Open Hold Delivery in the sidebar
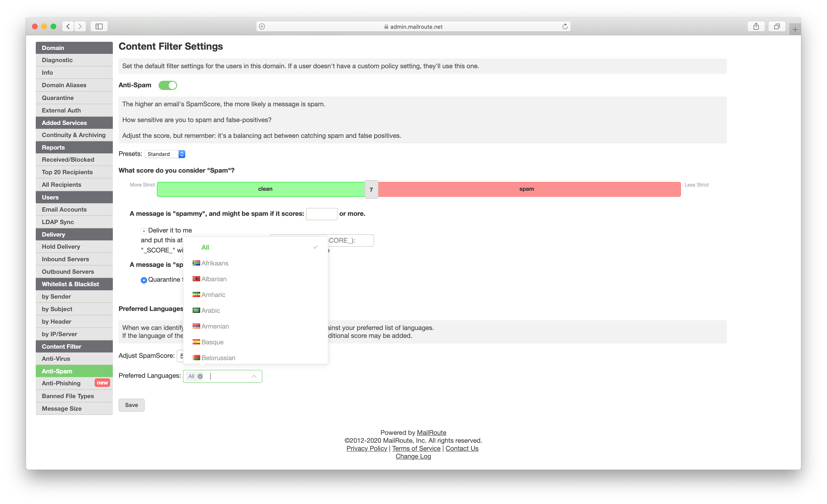Image resolution: width=827 pixels, height=504 pixels. coord(74,247)
